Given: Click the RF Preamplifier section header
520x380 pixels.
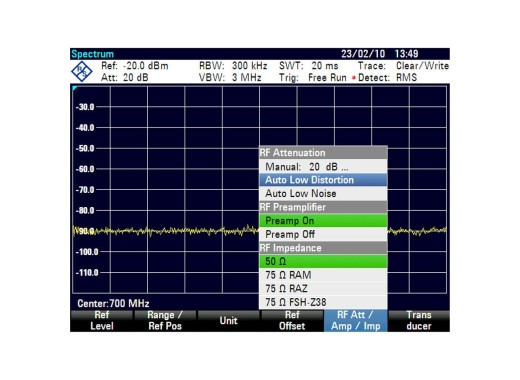Looking at the screenshot, I should (323, 207).
